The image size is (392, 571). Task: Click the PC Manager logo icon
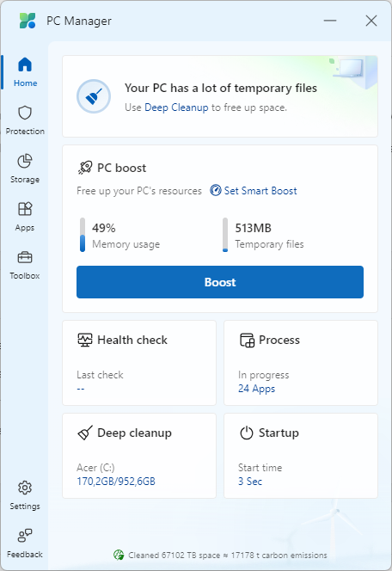point(28,21)
